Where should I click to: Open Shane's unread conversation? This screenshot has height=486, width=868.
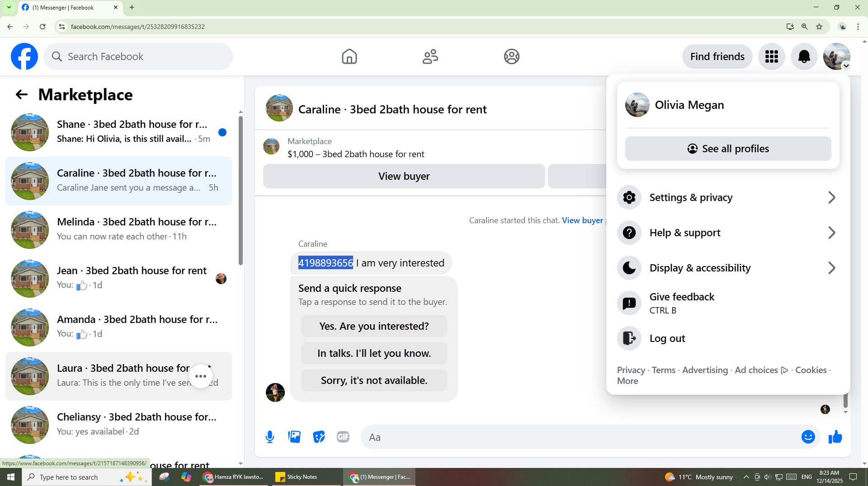point(118,132)
